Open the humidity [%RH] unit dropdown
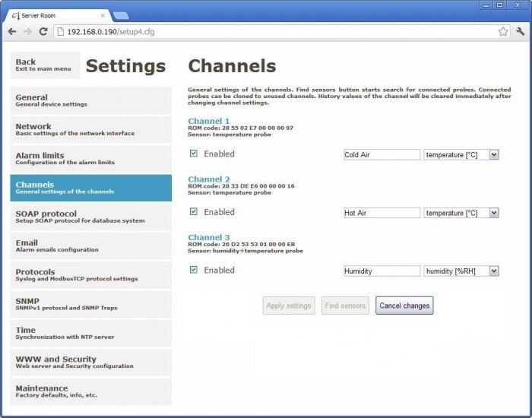The width and height of the screenshot is (532, 418). 494,271
